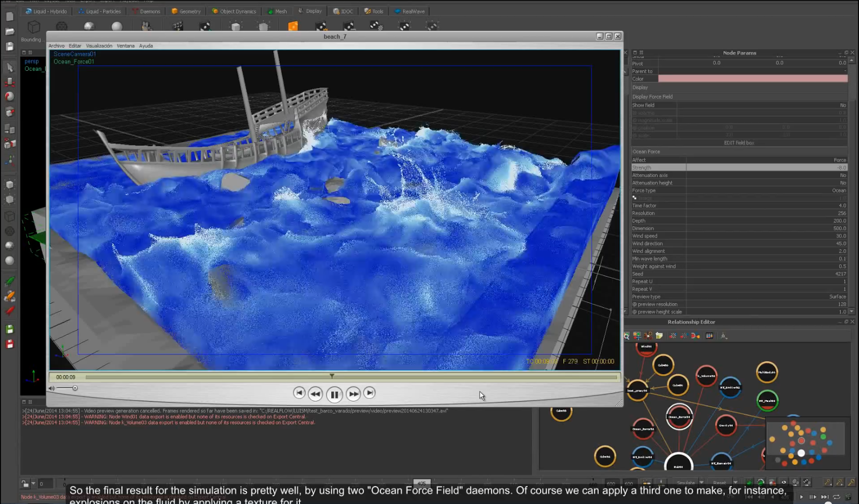Viewport: 859px width, 504px height.
Task: Choose the Bounding box display icon
Action: [x=33, y=27]
